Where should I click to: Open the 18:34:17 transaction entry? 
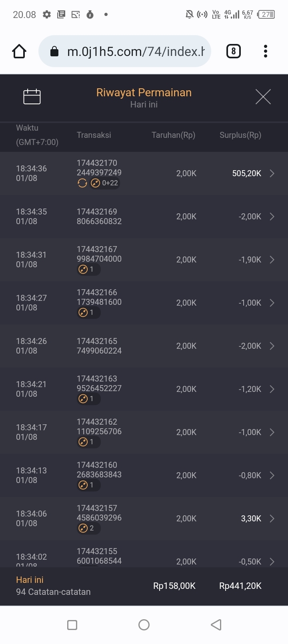point(144,432)
